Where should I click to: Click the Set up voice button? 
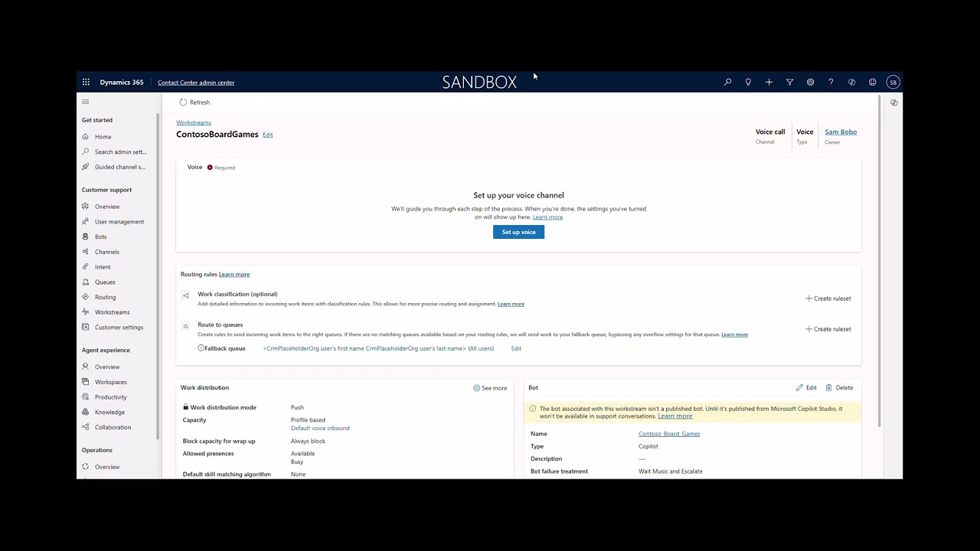click(x=518, y=232)
